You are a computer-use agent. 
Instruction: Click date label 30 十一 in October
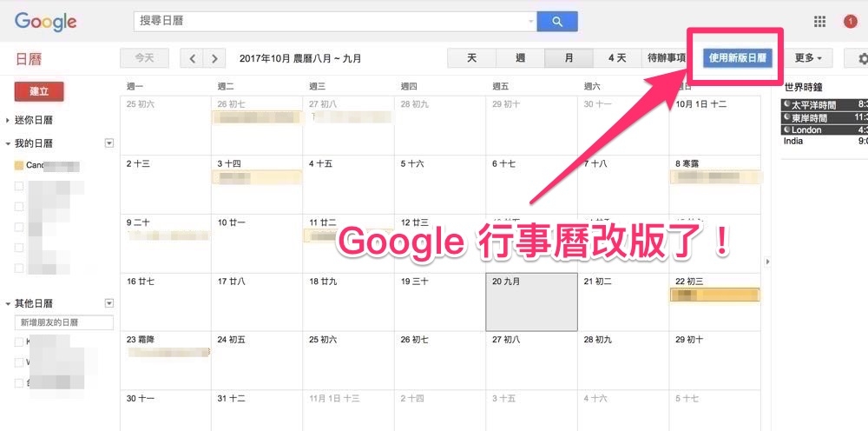coord(141,398)
